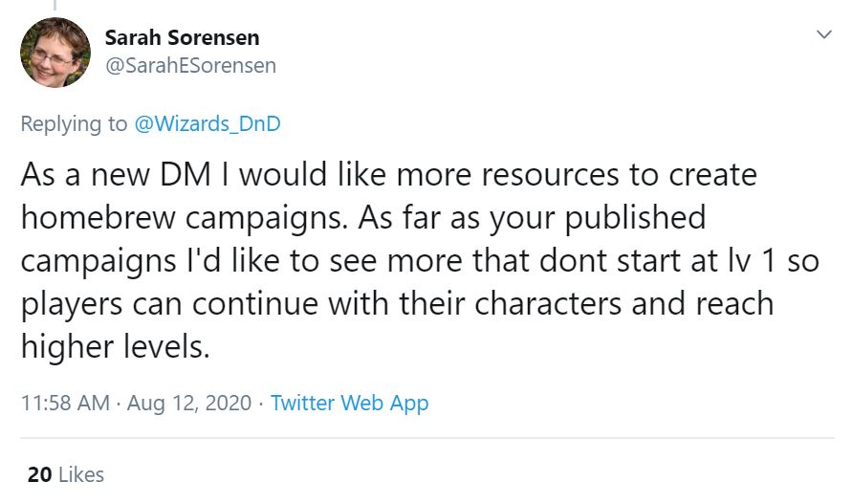Click the @SarahESorensen handle
852x504 pixels.
pyautogui.click(x=189, y=65)
